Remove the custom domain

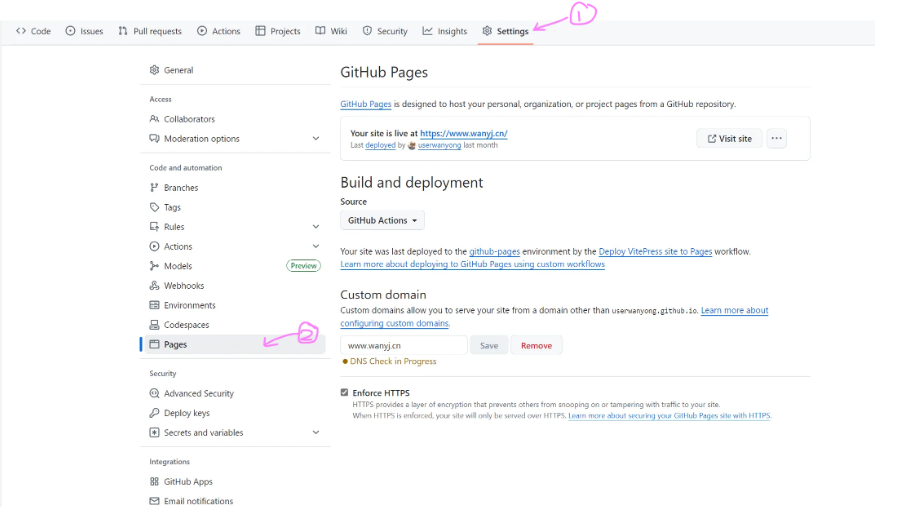pyautogui.click(x=536, y=345)
